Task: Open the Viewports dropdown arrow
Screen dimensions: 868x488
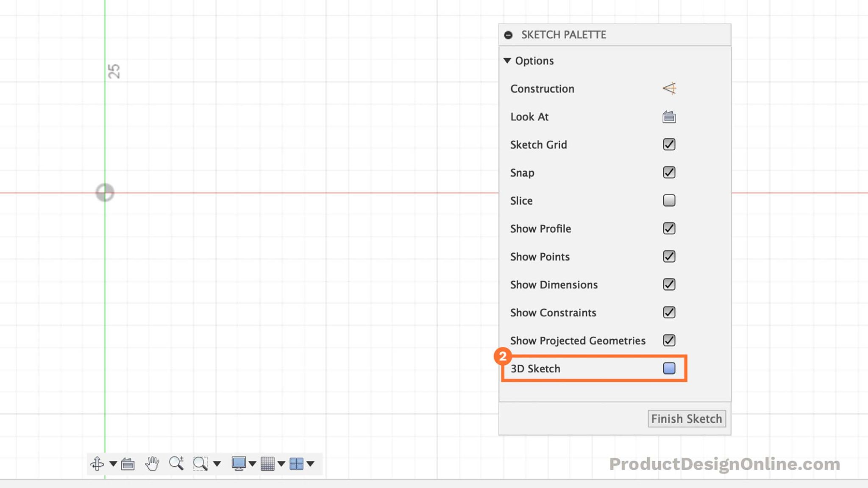Action: [311, 464]
